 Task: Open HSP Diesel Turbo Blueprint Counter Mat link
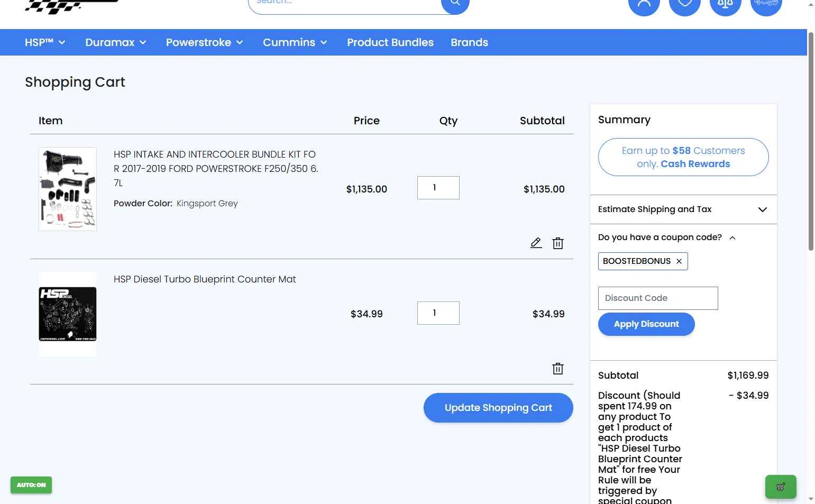[x=205, y=279]
